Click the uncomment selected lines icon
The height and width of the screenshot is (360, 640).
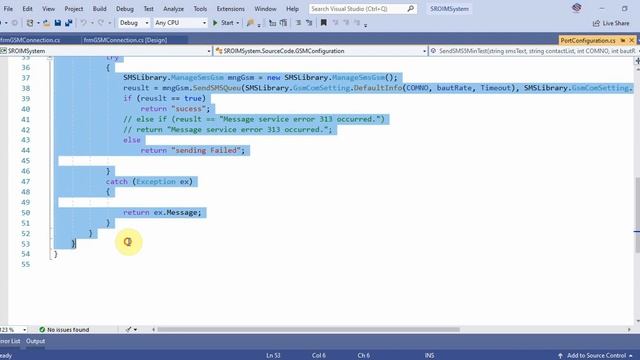[x=309, y=23]
